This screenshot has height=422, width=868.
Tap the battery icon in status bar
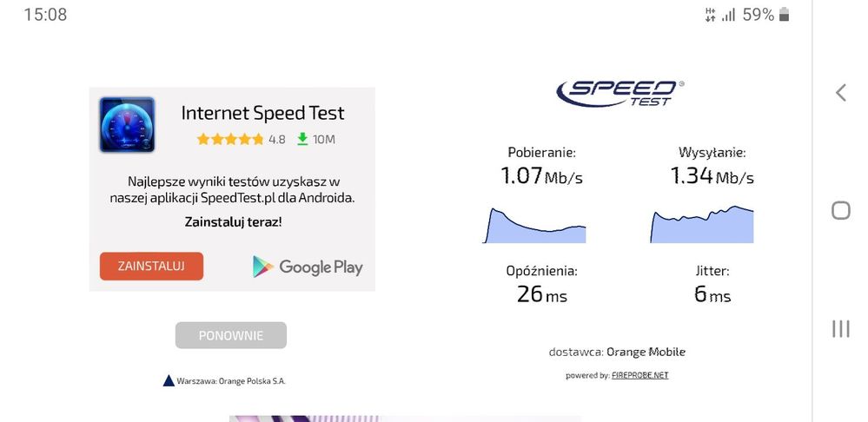[x=785, y=15]
